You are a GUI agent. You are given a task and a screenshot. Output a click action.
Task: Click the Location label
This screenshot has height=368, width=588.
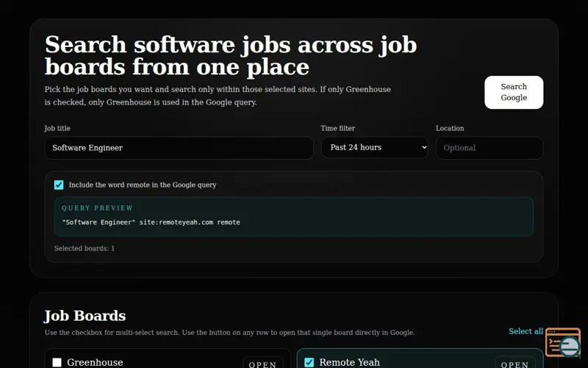(x=450, y=128)
